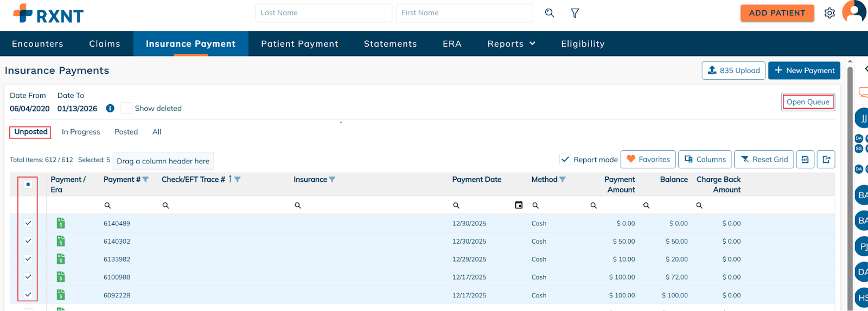
Task: Click the Last Name search field
Action: (x=323, y=13)
